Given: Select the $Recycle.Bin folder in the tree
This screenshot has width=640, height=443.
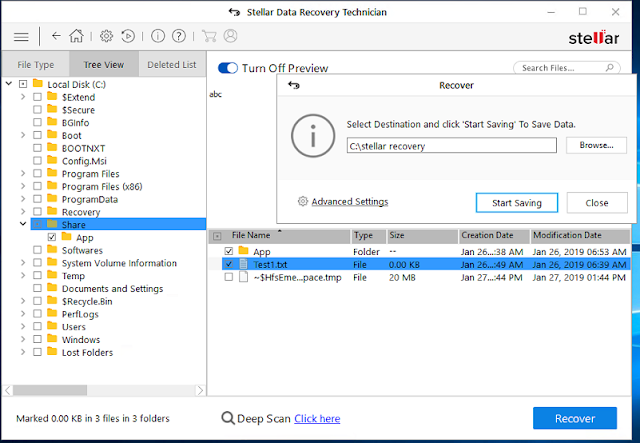Looking at the screenshot, I should click(87, 301).
